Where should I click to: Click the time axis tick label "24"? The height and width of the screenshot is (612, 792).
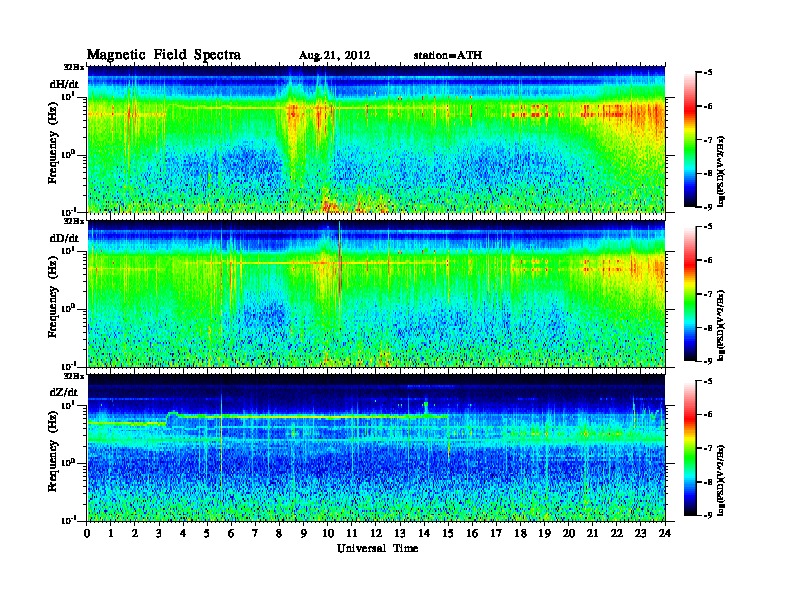[665, 534]
